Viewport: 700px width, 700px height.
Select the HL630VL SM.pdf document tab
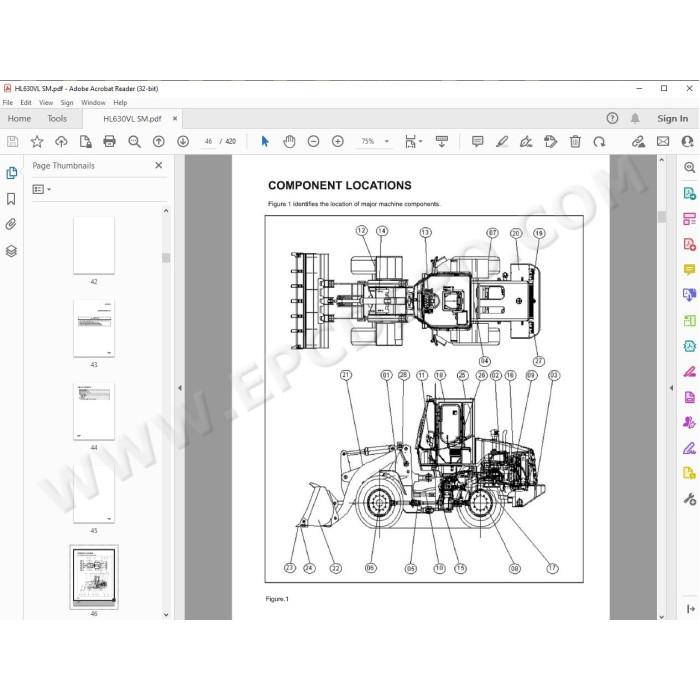click(x=132, y=119)
